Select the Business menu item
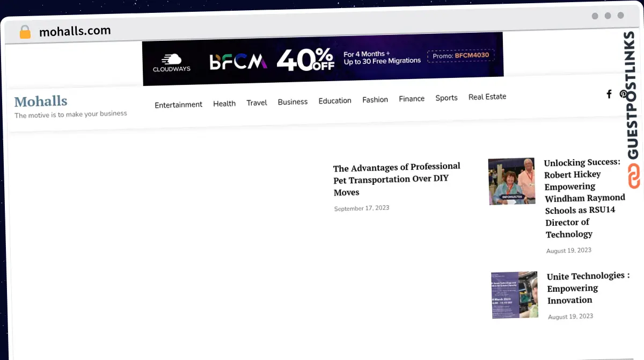 pyautogui.click(x=292, y=102)
